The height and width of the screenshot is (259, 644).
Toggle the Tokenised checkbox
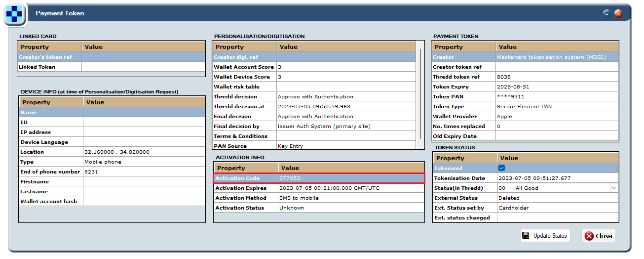pyautogui.click(x=502, y=168)
